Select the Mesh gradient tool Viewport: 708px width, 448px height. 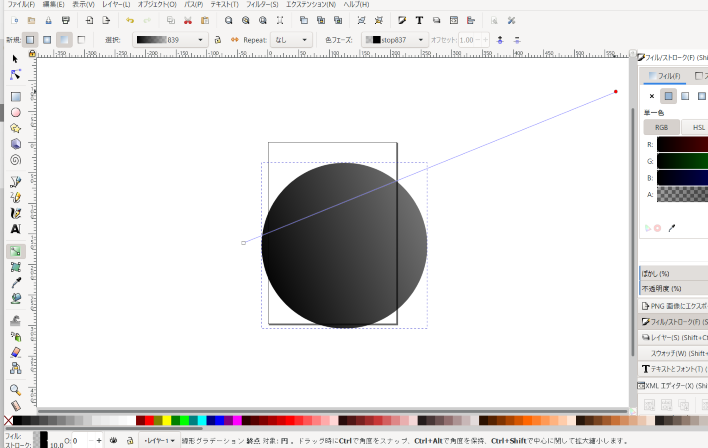[15, 267]
